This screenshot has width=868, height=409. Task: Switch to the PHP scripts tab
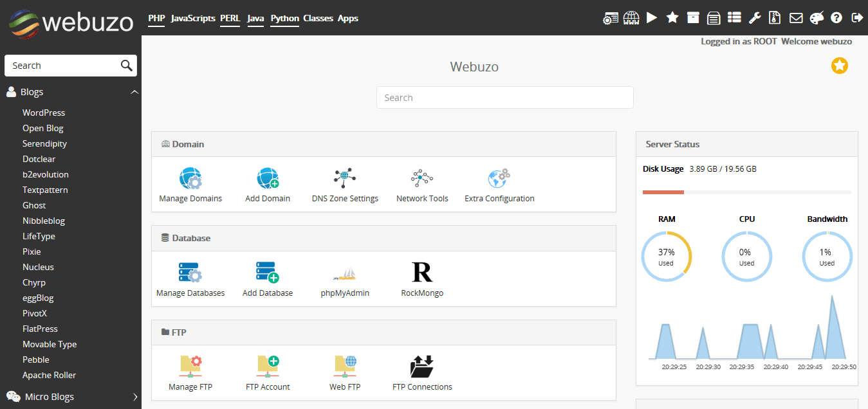156,18
